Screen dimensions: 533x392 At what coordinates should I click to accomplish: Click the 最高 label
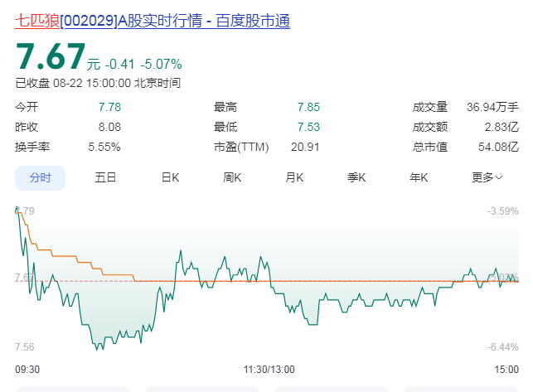(x=225, y=107)
